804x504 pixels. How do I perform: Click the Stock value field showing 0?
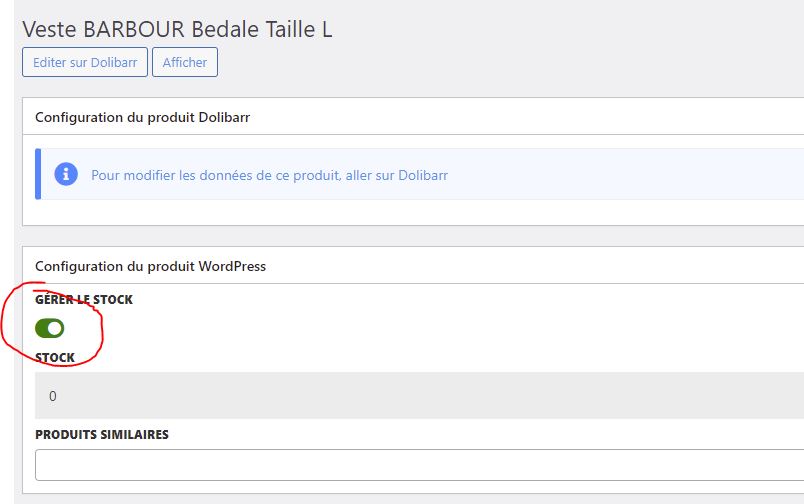click(419, 395)
